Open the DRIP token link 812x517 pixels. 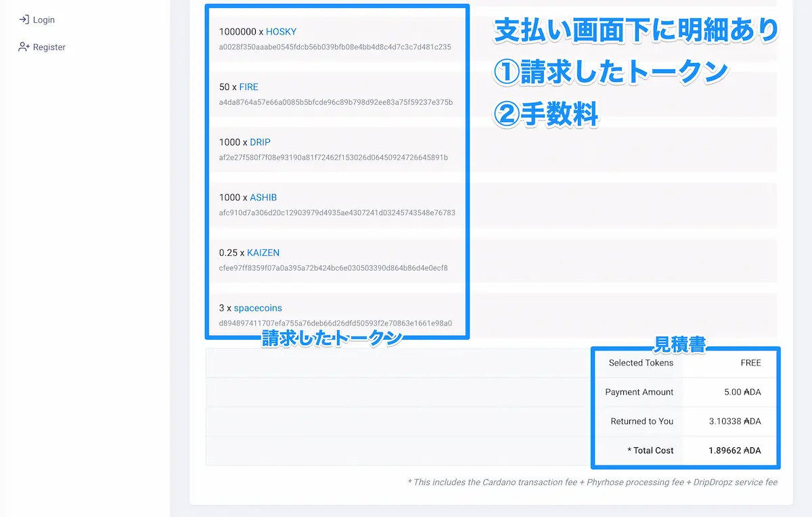click(x=260, y=142)
